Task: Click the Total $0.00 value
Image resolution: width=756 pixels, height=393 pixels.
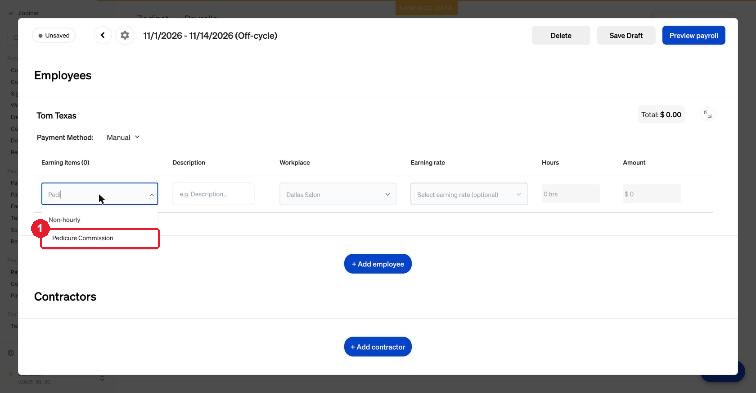Action: pyautogui.click(x=661, y=114)
